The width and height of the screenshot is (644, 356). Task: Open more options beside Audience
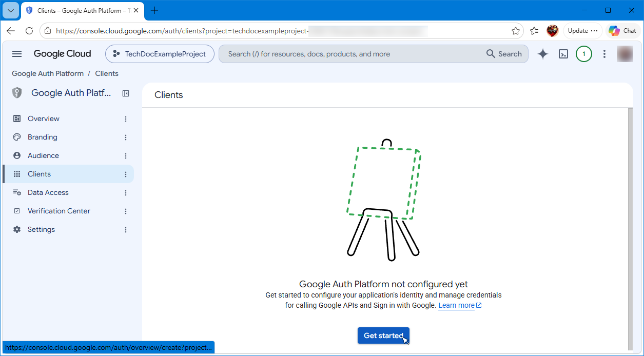(x=126, y=156)
